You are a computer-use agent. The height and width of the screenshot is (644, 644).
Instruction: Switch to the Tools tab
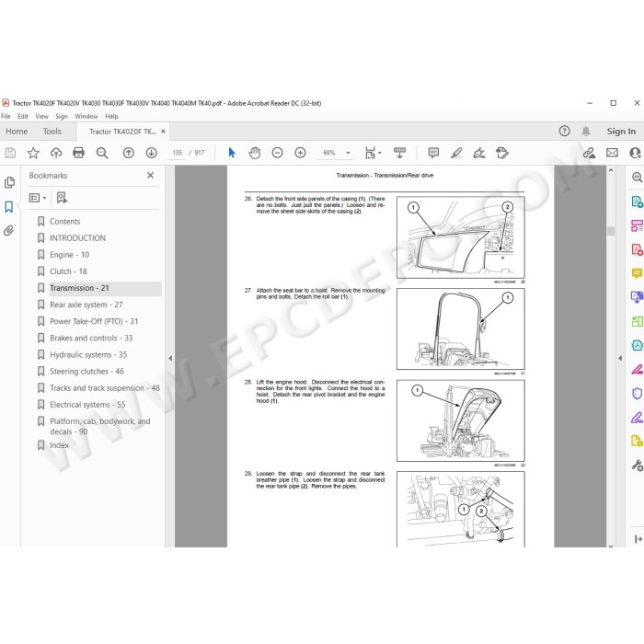tap(52, 132)
